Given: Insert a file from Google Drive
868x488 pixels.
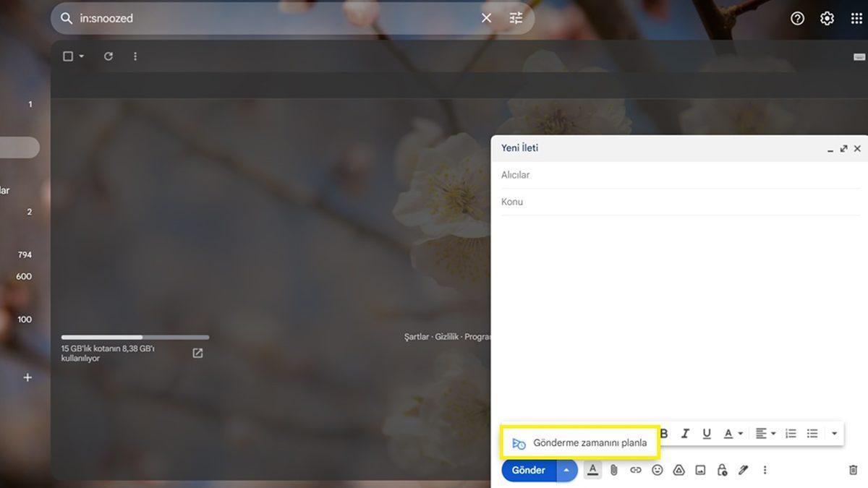Looking at the screenshot, I should tap(678, 470).
